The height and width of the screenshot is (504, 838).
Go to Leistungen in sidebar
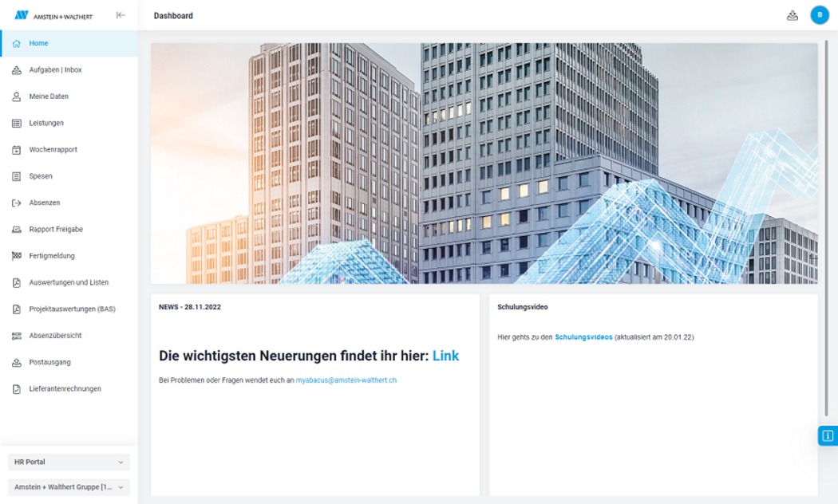tap(46, 124)
